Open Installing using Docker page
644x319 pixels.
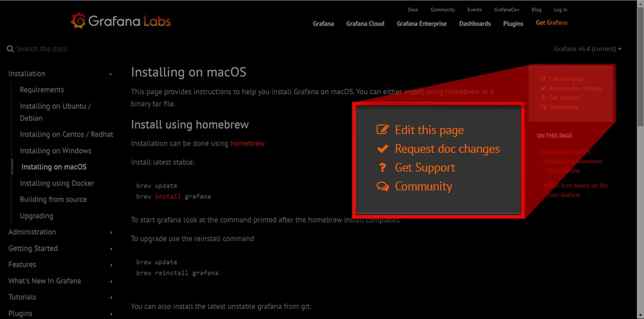56,184
